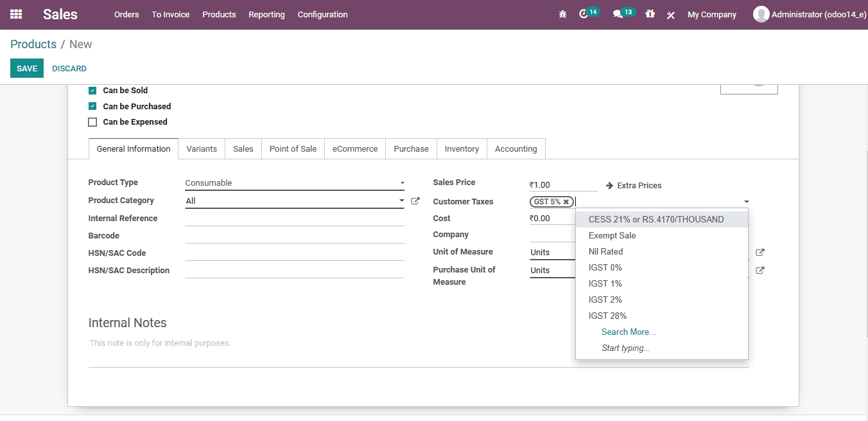Screen dimensions: 868x421
Task: Select IGST 28% from the tax dropdown
Action: 607,316
